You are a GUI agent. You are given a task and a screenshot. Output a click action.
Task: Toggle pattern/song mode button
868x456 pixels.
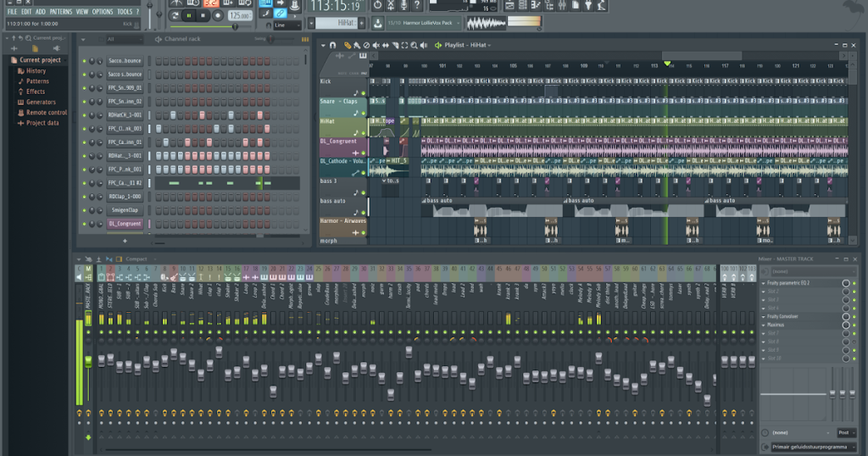pos(175,15)
